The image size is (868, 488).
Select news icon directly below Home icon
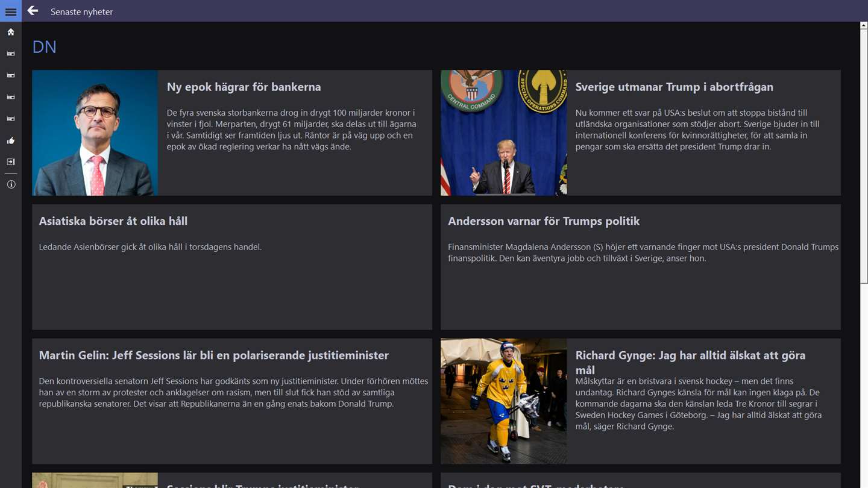[x=11, y=54]
